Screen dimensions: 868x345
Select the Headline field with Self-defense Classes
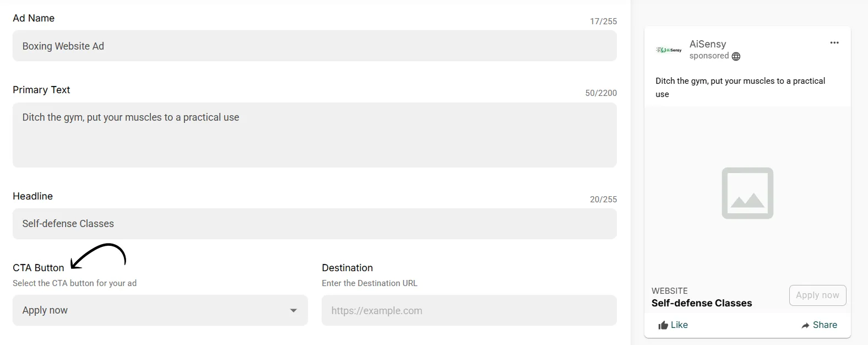pyautogui.click(x=314, y=224)
